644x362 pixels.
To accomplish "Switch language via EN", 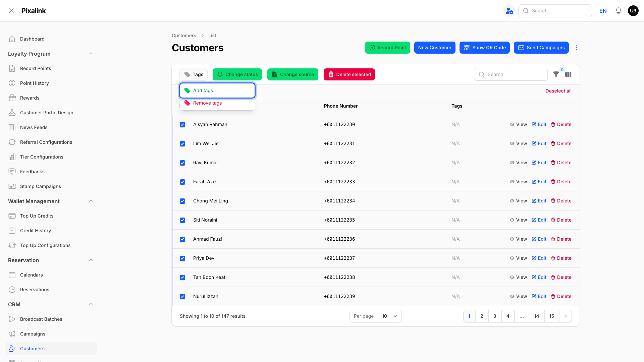I will tap(603, 11).
